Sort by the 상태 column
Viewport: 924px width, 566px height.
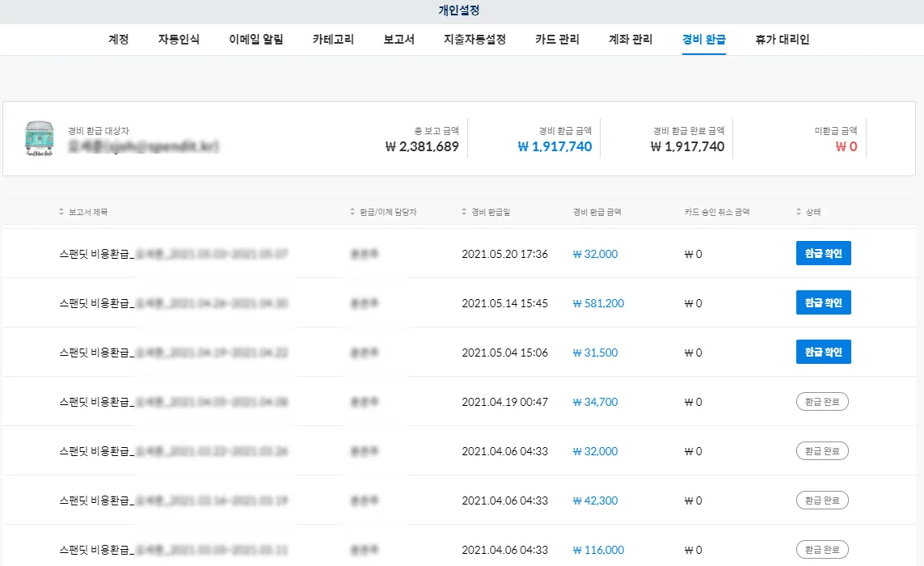(x=807, y=210)
